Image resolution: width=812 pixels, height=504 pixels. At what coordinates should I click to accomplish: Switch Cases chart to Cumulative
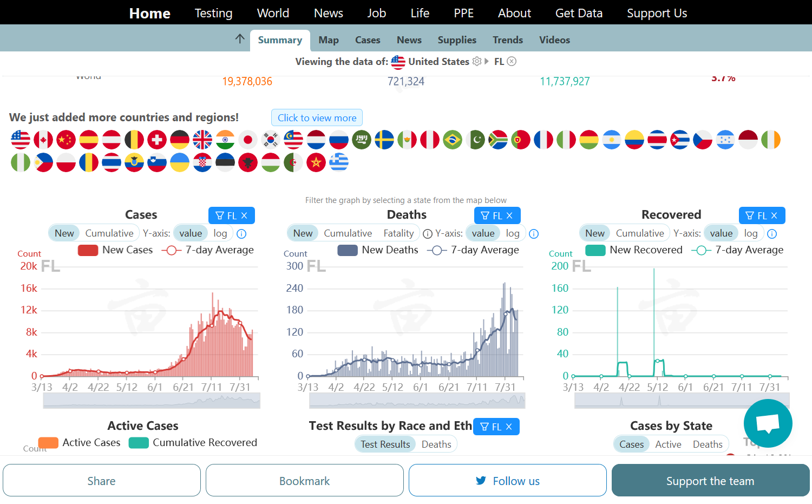point(109,233)
